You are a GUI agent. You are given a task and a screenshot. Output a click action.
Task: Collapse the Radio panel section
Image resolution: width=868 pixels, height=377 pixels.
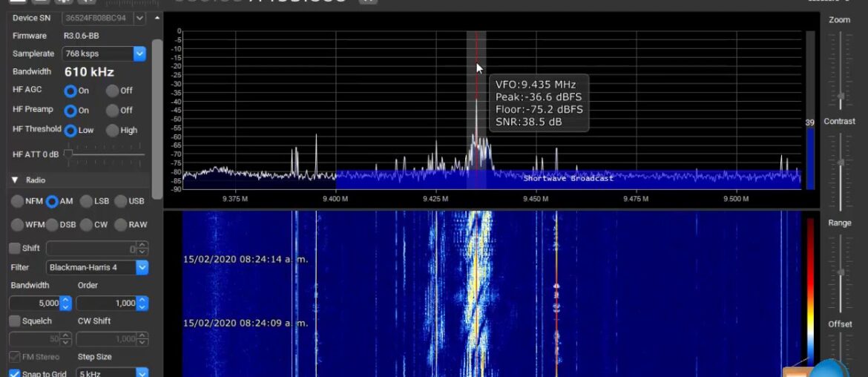click(x=14, y=180)
